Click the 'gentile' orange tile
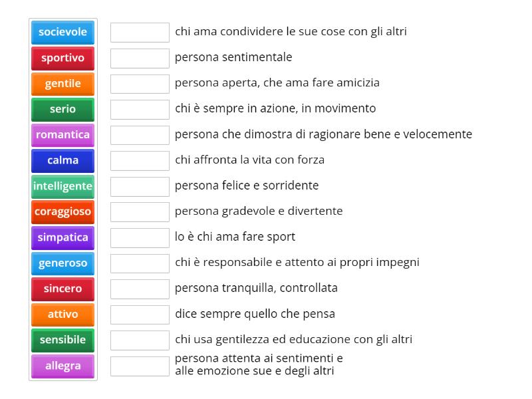Viewport: 532px width, 399px height. (63, 84)
